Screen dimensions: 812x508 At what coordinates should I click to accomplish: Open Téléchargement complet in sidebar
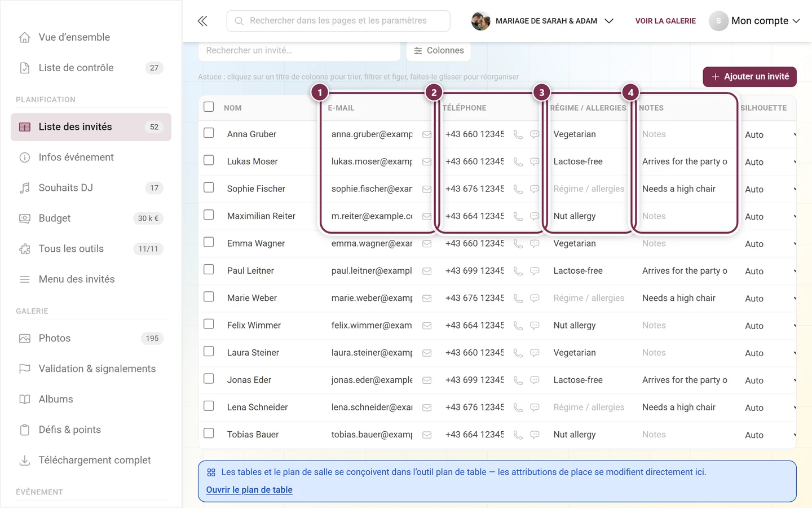click(x=91, y=461)
